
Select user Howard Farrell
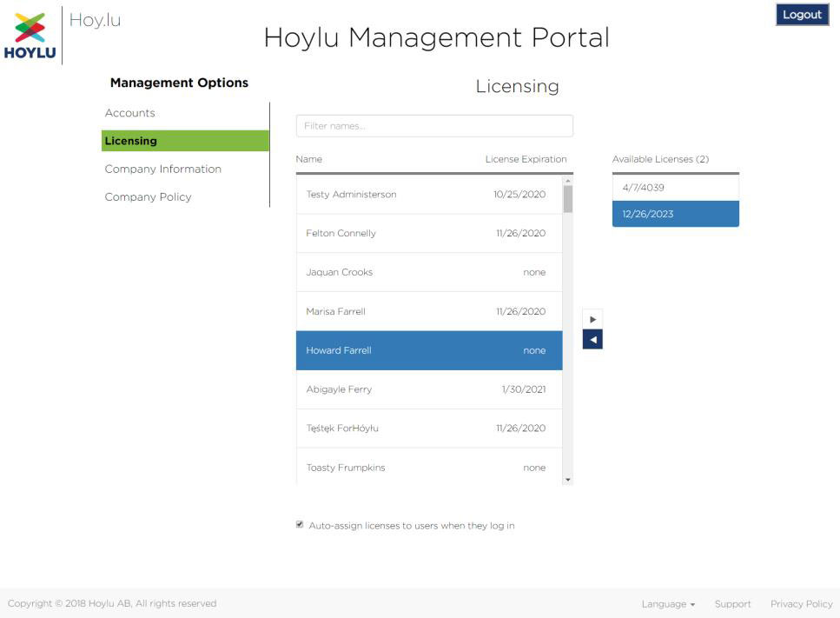click(429, 350)
